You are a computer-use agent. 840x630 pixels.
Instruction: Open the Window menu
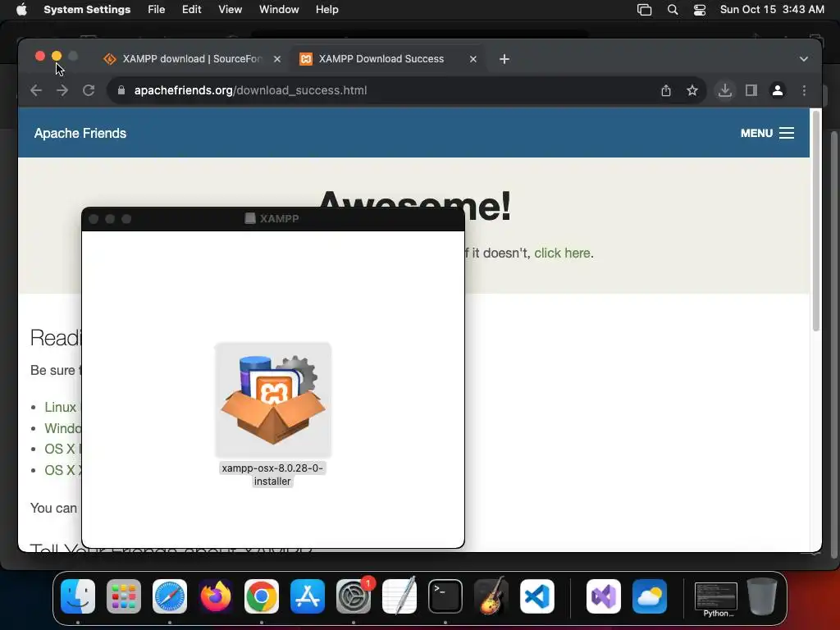point(279,10)
